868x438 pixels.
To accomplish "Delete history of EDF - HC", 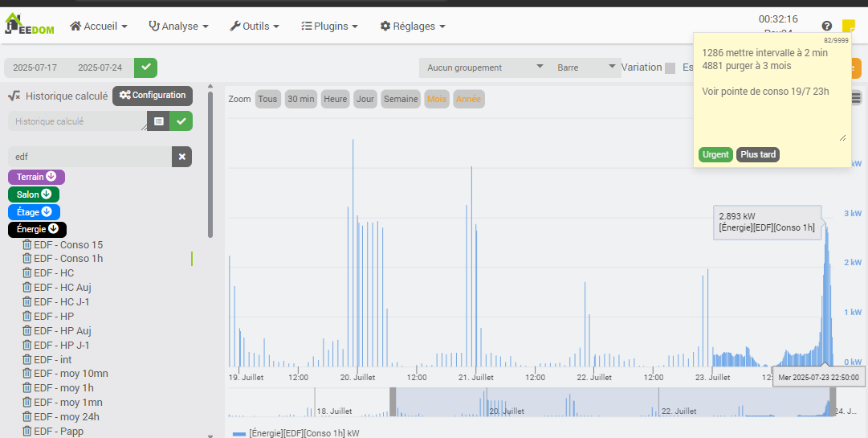I will click(x=26, y=272).
